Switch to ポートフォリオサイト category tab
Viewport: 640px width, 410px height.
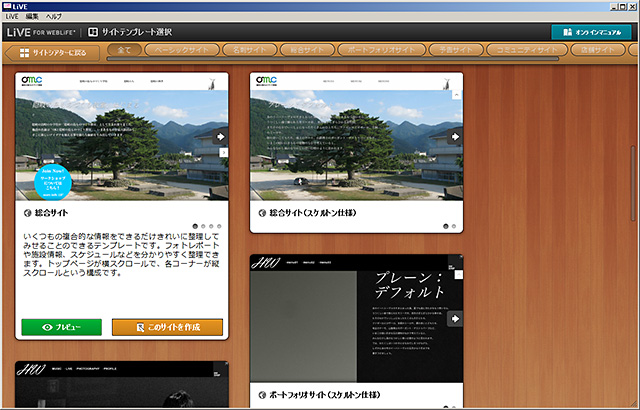376,49
